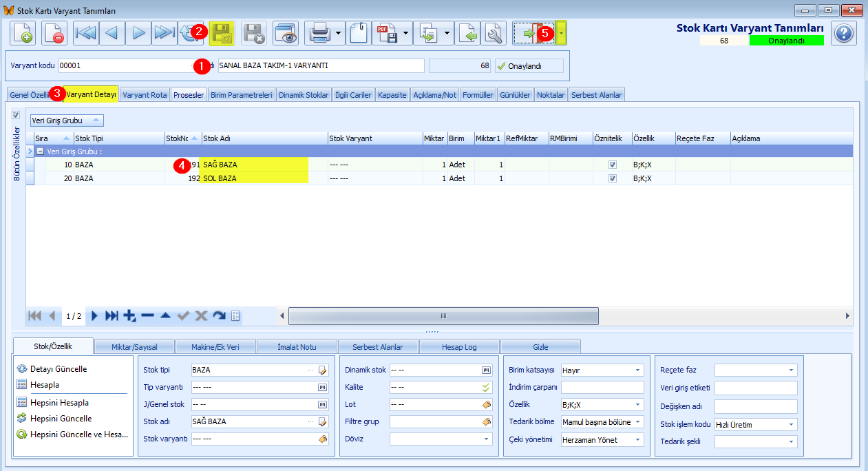
Task: Attach a document with the paperclip icon
Action: click(x=358, y=33)
